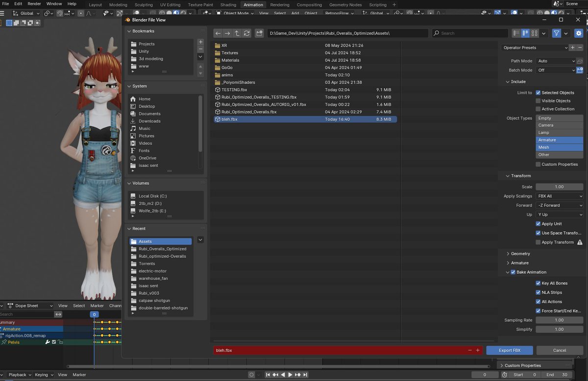Go up to parent directory
The width and height of the screenshot is (588, 381).
(x=237, y=33)
